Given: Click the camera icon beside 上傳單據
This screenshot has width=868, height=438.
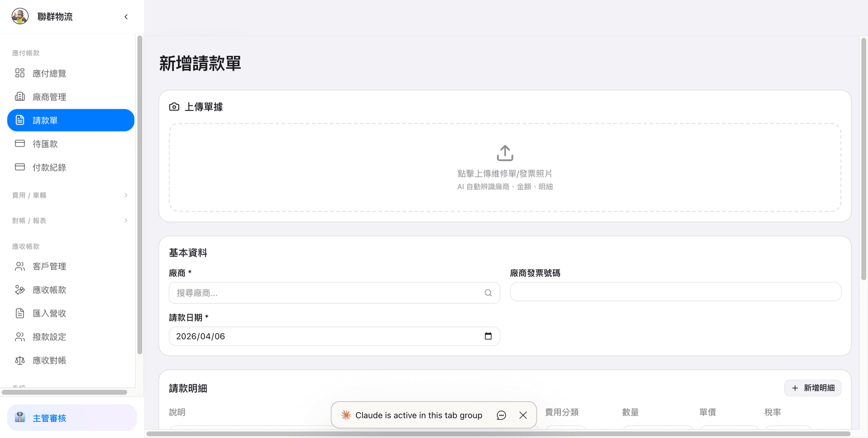Looking at the screenshot, I should [175, 107].
